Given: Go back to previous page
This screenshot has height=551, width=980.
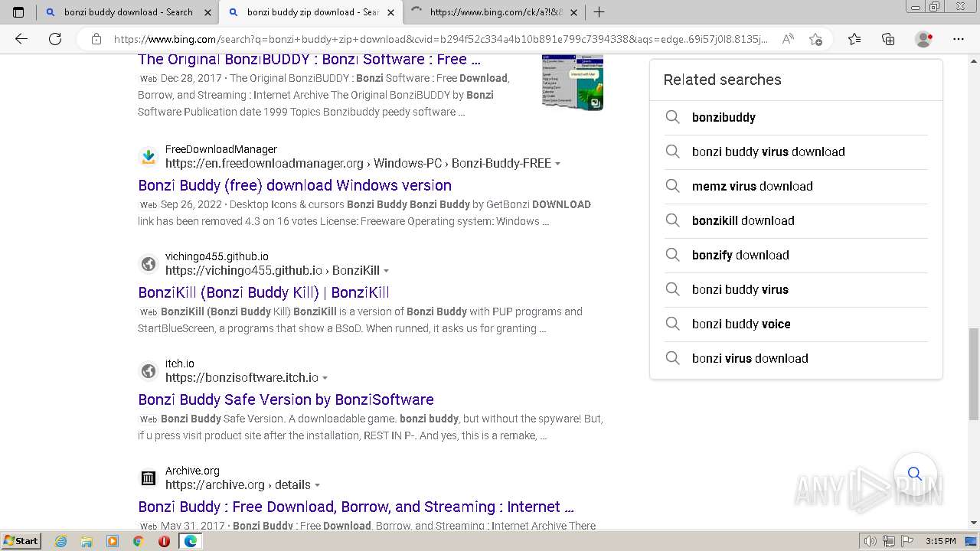Looking at the screenshot, I should 21,39.
